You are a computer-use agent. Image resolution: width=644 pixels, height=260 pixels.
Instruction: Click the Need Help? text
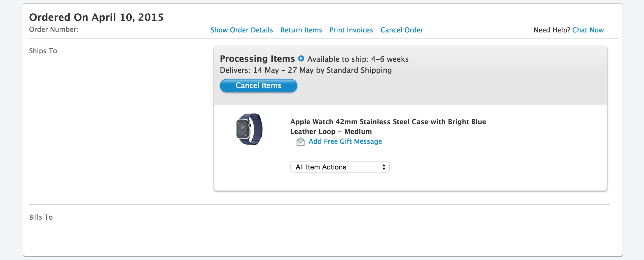(551, 30)
